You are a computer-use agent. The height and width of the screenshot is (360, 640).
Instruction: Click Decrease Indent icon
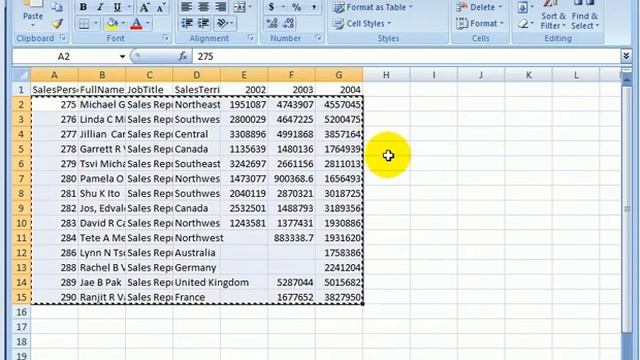187,24
